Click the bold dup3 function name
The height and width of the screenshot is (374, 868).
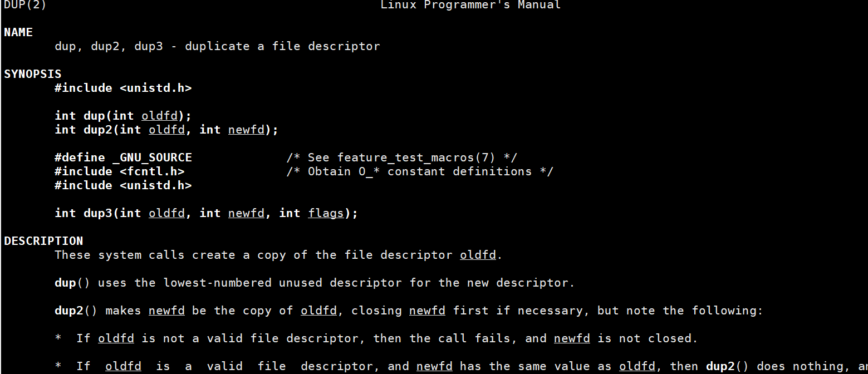click(x=98, y=213)
